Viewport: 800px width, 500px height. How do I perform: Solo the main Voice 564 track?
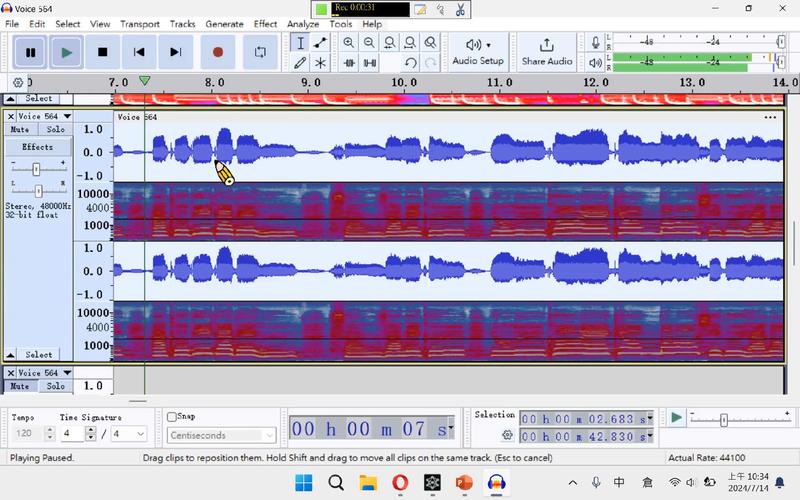tap(56, 130)
